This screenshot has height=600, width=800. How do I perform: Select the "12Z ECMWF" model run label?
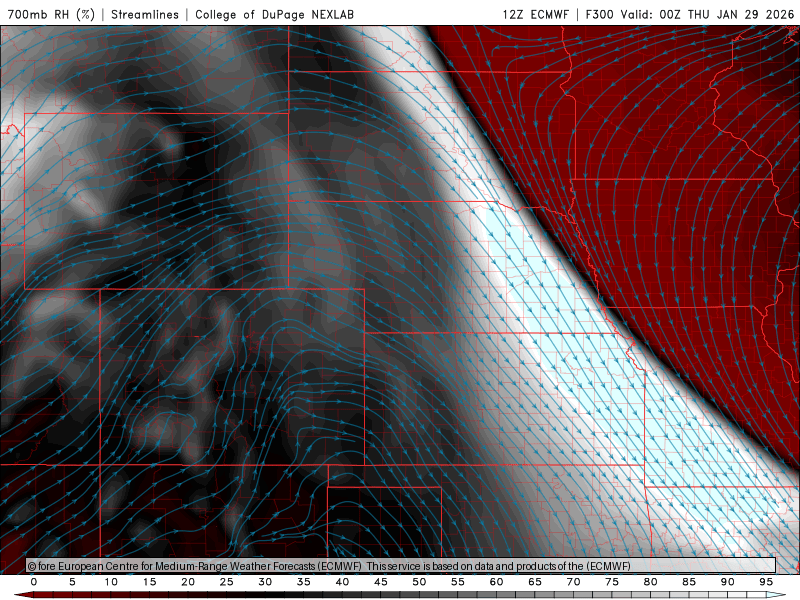coord(535,14)
